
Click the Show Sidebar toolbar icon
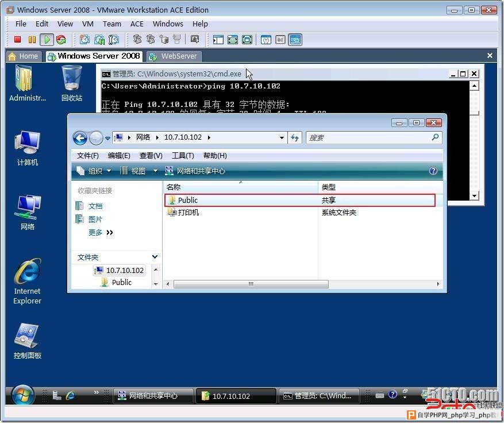coord(218,40)
